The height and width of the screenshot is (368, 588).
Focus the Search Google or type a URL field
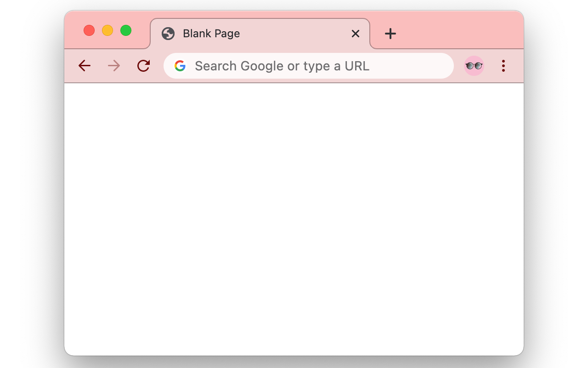coord(282,66)
